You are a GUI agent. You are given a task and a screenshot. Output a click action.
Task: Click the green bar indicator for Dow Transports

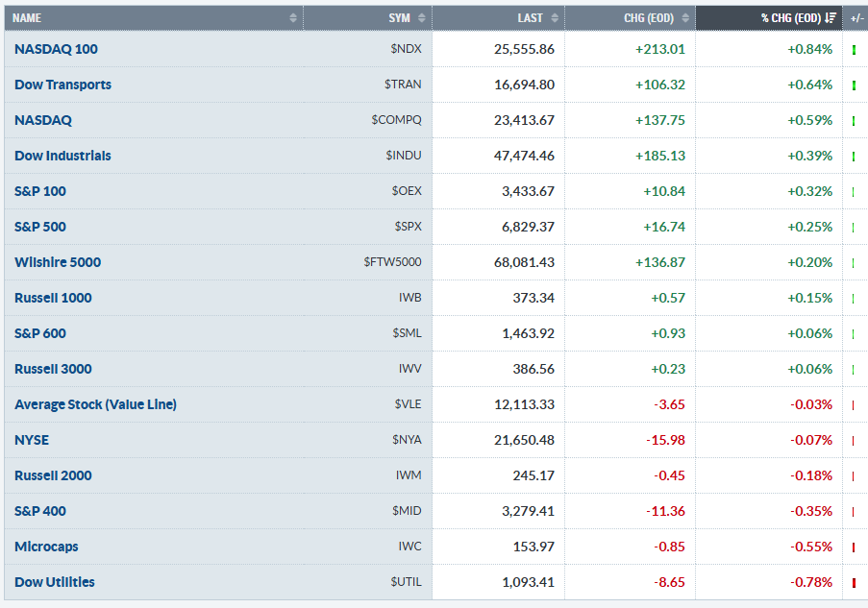854,85
